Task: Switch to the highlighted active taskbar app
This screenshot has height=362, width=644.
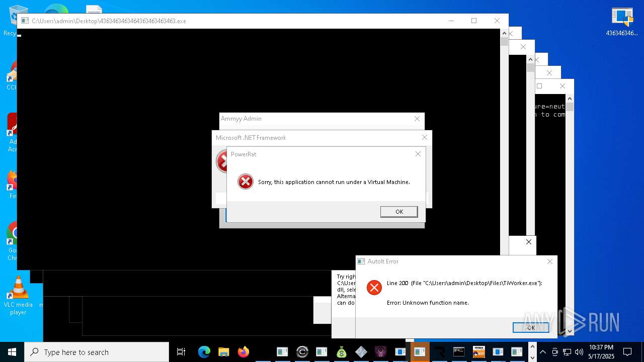Action: click(x=420, y=352)
